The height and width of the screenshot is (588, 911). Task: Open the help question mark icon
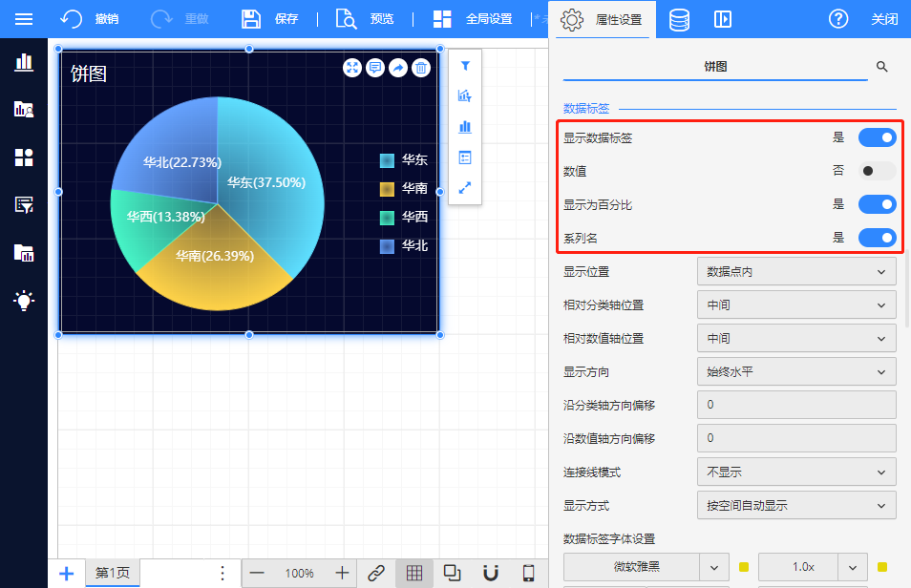tap(838, 19)
